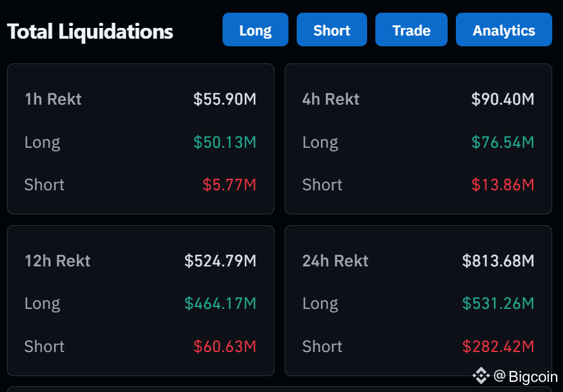
Task: Click the 12h long amount $464.17M
Action: [221, 303]
